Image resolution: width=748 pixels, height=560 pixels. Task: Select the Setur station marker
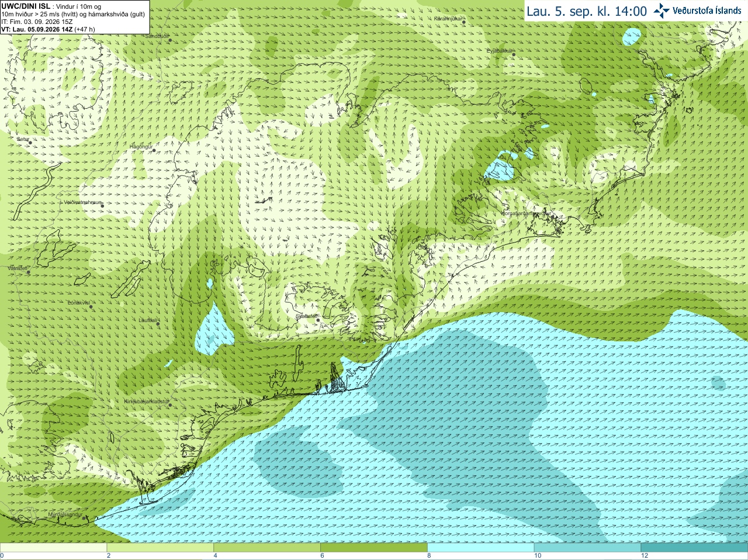tap(30, 141)
